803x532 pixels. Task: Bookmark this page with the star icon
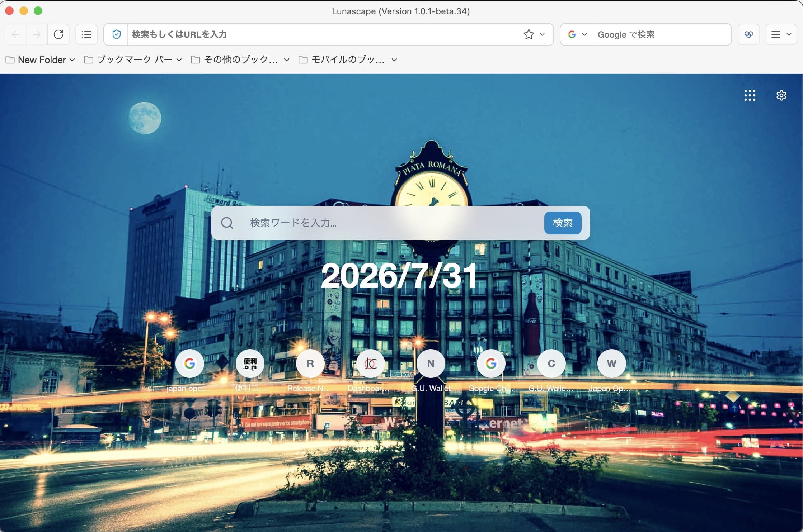coord(529,34)
